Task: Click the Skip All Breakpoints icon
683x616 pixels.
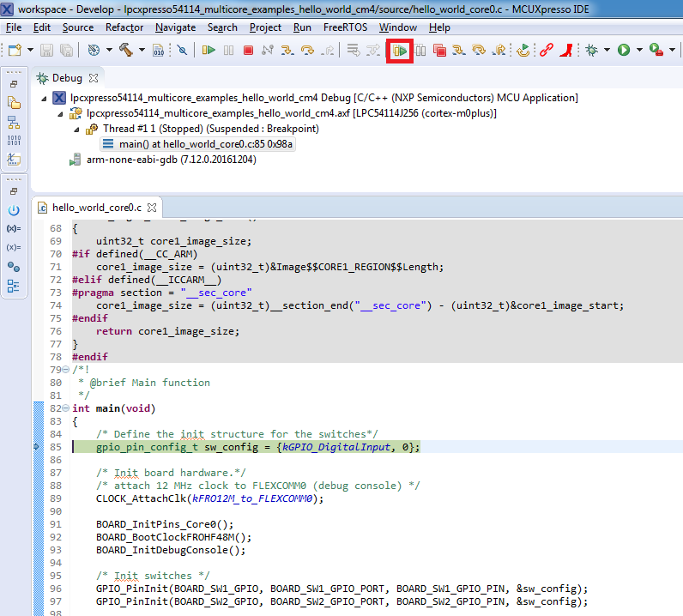Action: click(x=182, y=51)
